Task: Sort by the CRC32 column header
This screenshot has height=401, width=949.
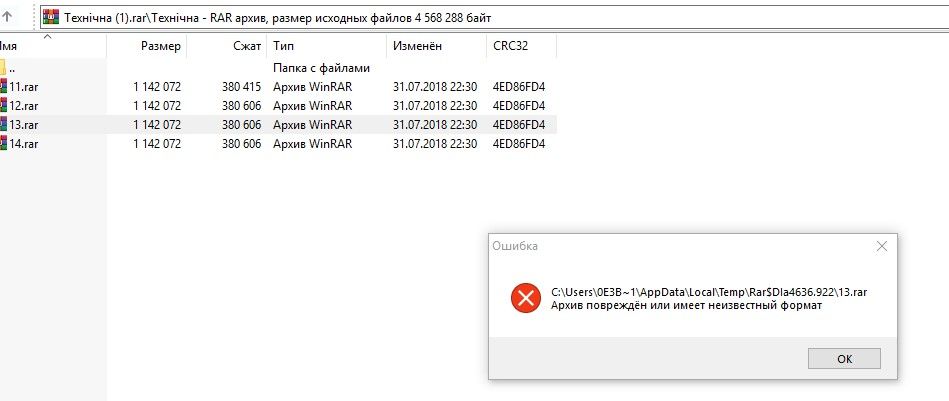Action: click(511, 46)
